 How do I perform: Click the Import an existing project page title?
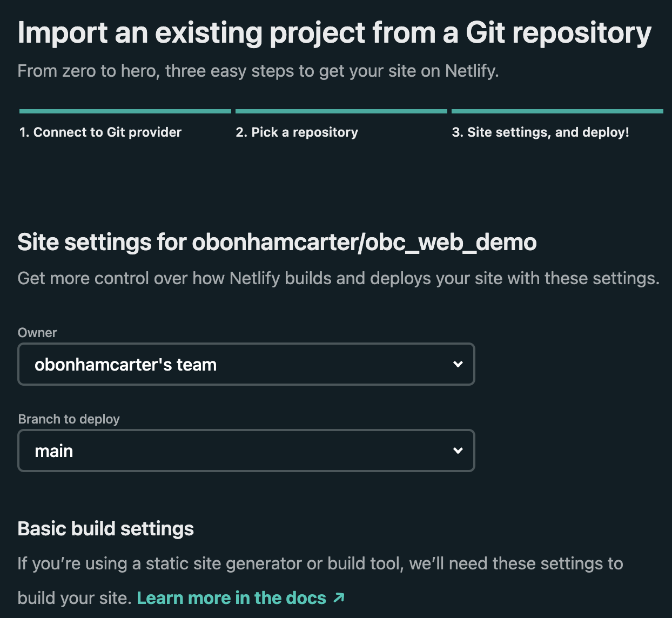pos(334,32)
